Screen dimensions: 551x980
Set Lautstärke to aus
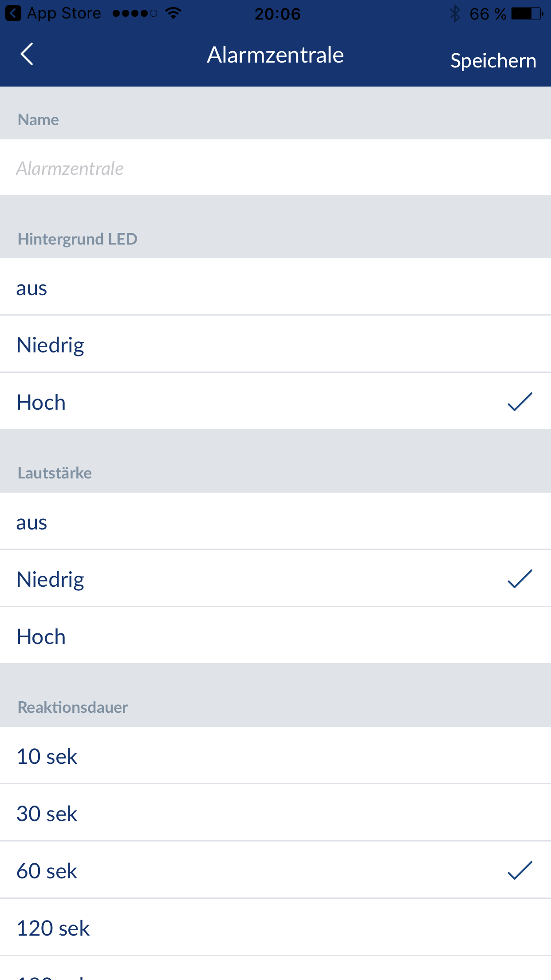coord(275,522)
